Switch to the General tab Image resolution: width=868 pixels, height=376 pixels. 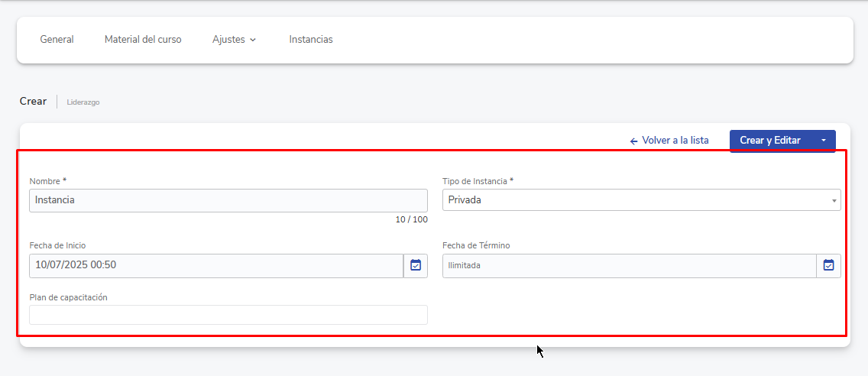57,40
